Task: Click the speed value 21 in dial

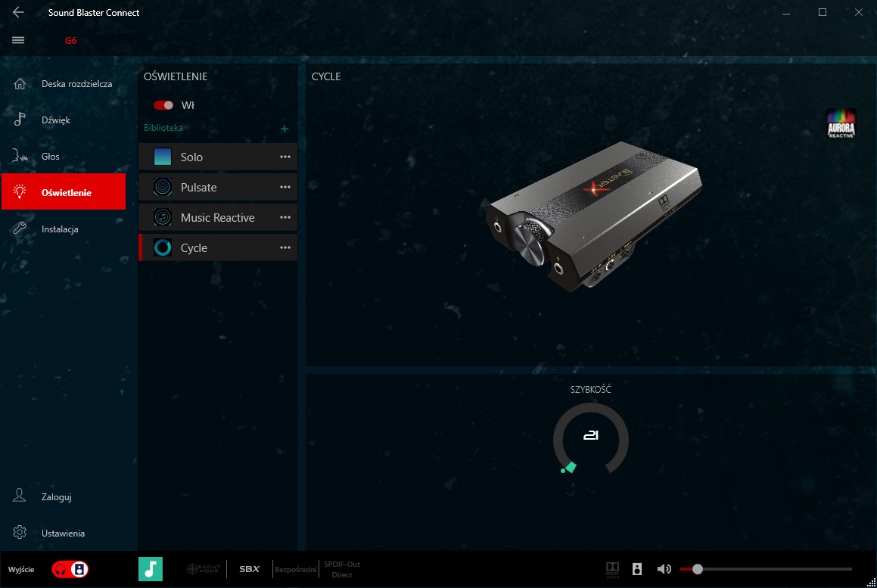Action: click(591, 435)
